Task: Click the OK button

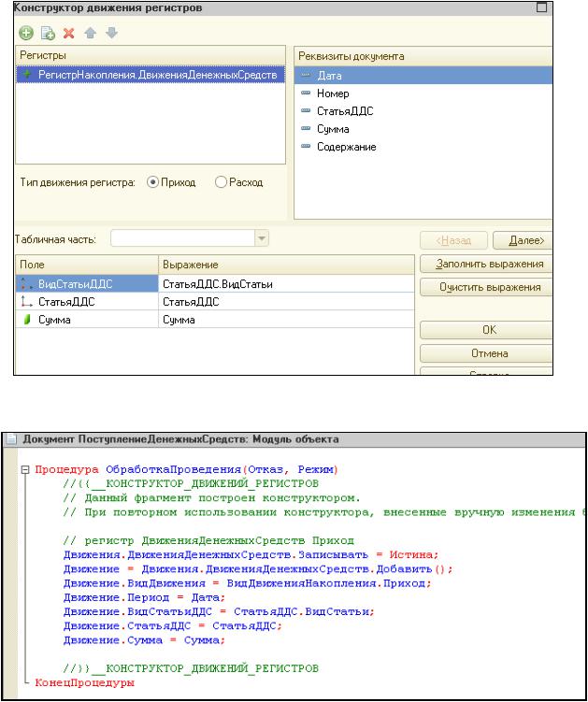Action: (x=486, y=330)
